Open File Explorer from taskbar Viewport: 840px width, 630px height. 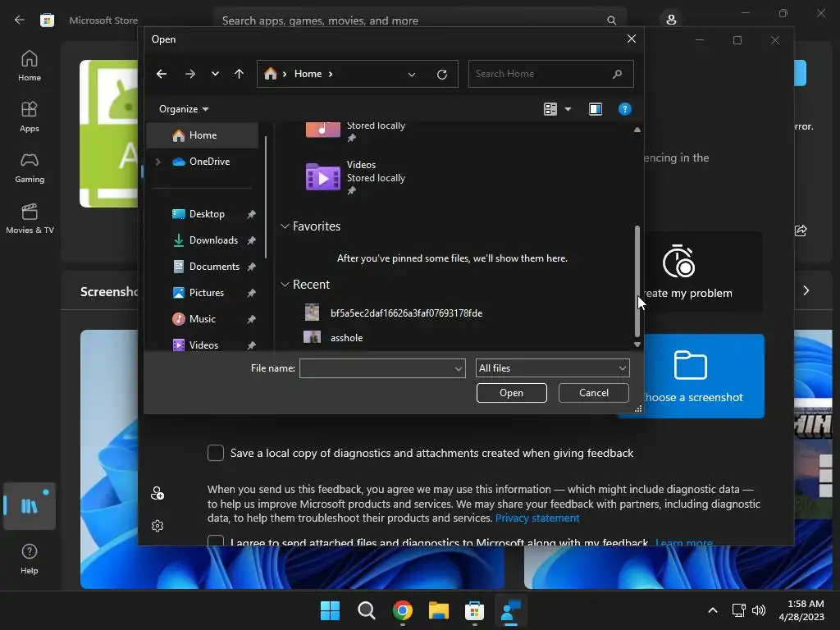pyautogui.click(x=439, y=610)
